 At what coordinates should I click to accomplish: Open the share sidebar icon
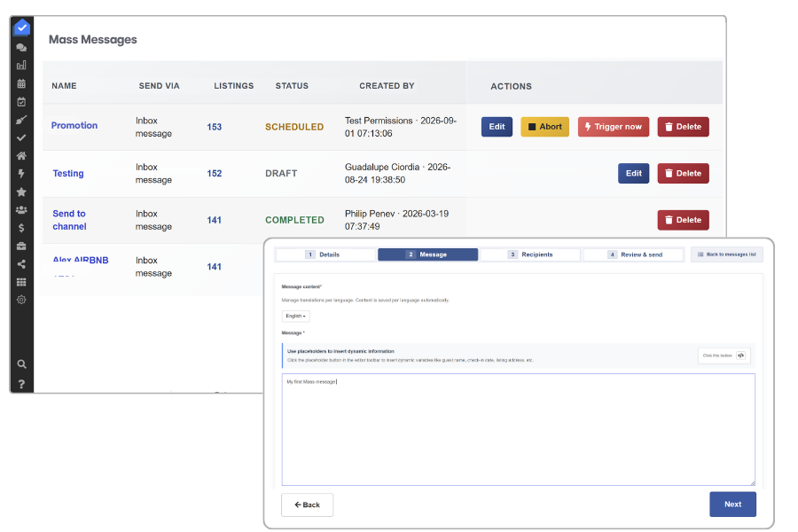point(21,263)
